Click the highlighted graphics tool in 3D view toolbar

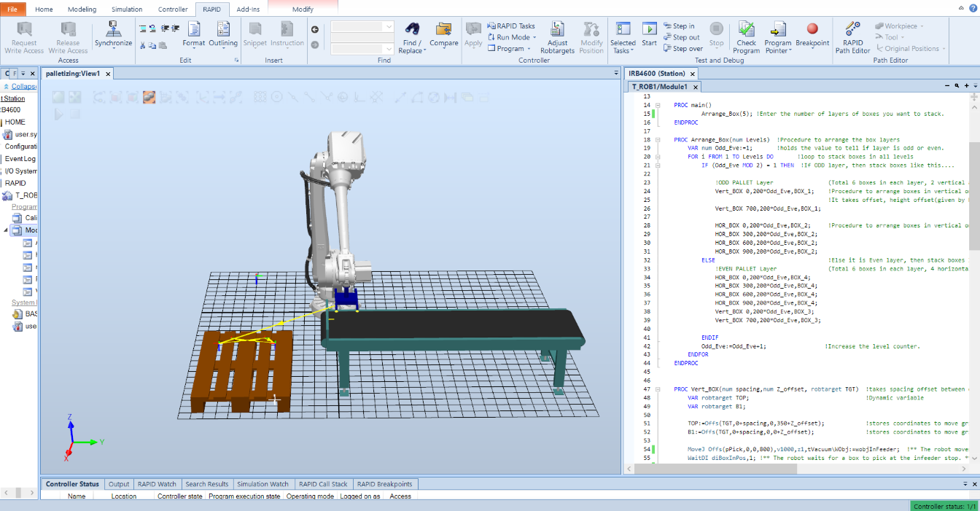coord(149,96)
